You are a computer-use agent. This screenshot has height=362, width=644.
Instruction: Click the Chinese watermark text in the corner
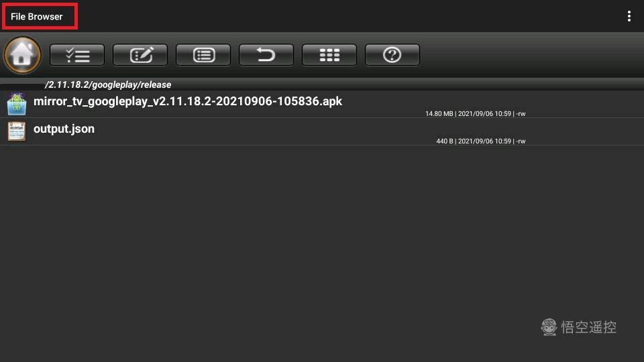588,327
